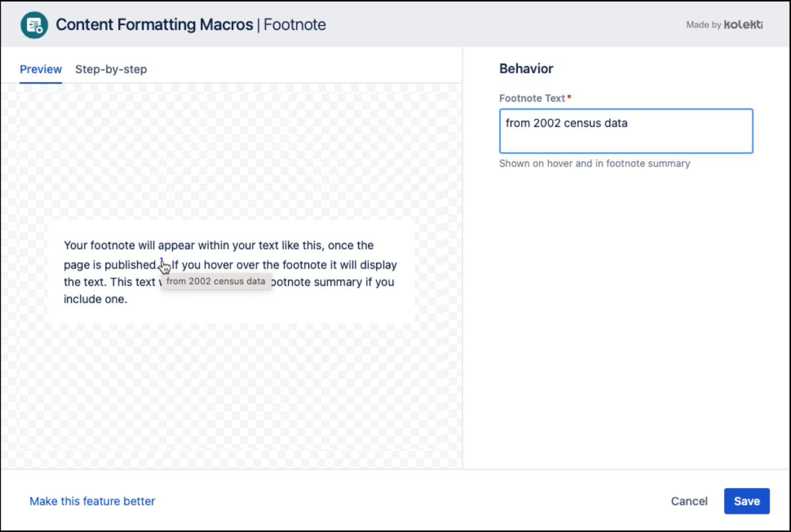This screenshot has height=532, width=791.
Task: Click the Behavior section heading
Action: 525,69
